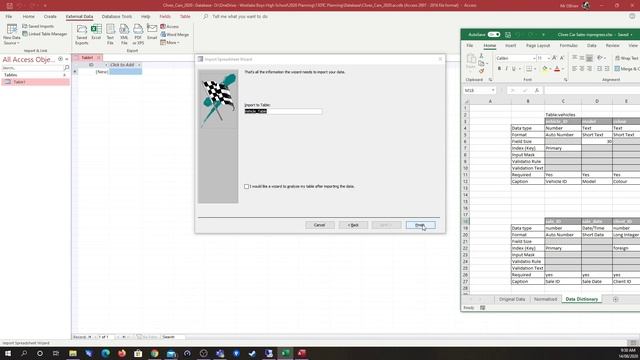Click Finish in Import wizard

(x=420, y=225)
